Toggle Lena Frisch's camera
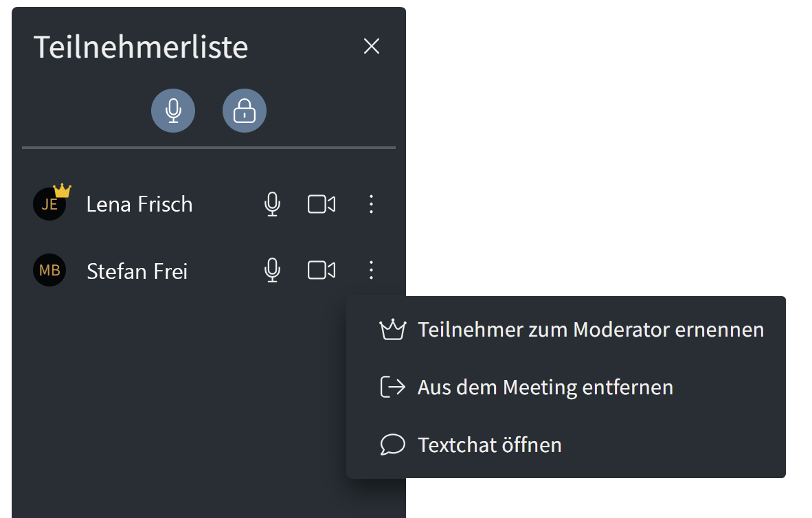The image size is (812, 518). (x=321, y=204)
